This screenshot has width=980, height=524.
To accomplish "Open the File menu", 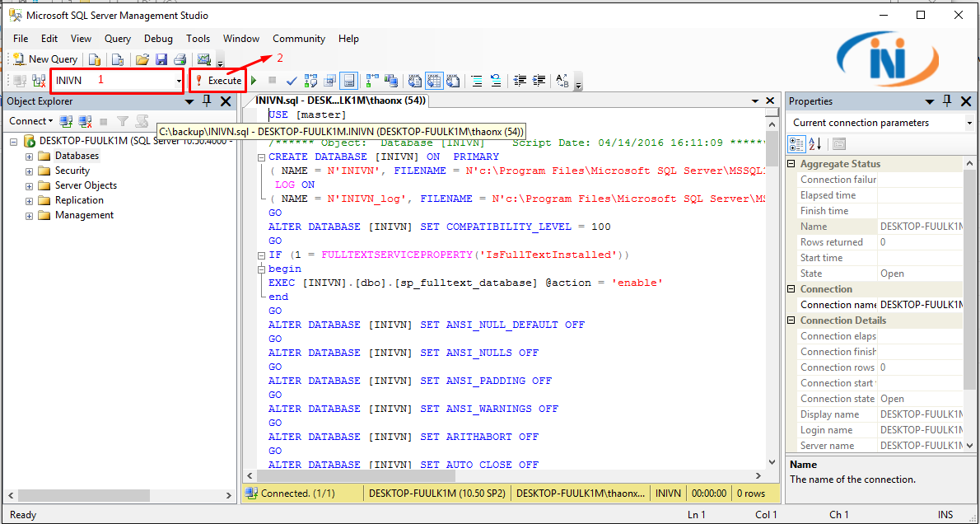I will coord(21,39).
